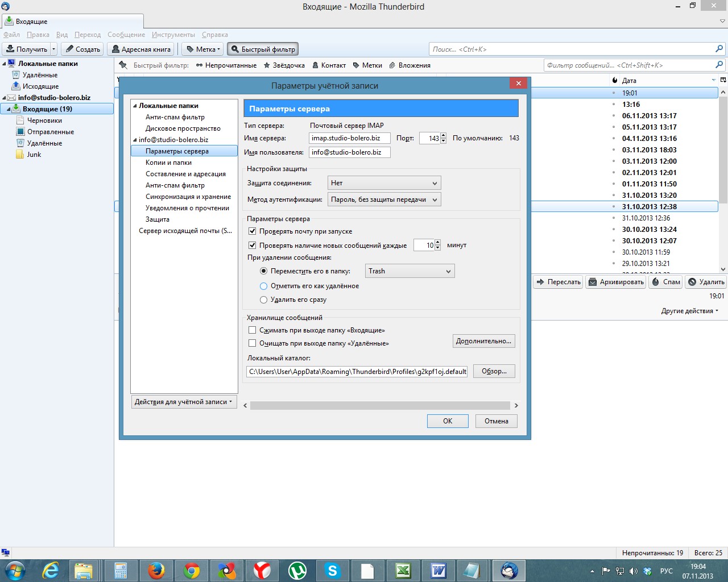The height and width of the screenshot is (582, 728).
Task: Click the Переслать forward button
Action: pos(559,282)
